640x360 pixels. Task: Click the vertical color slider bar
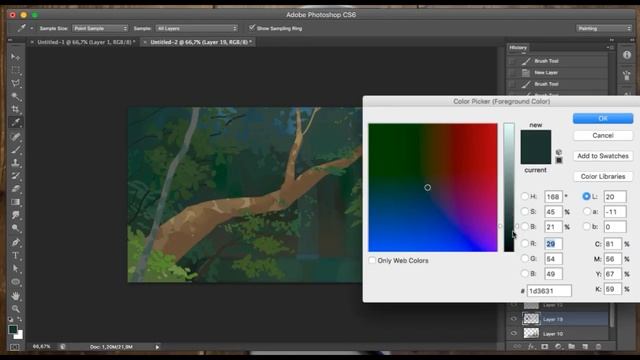click(509, 187)
